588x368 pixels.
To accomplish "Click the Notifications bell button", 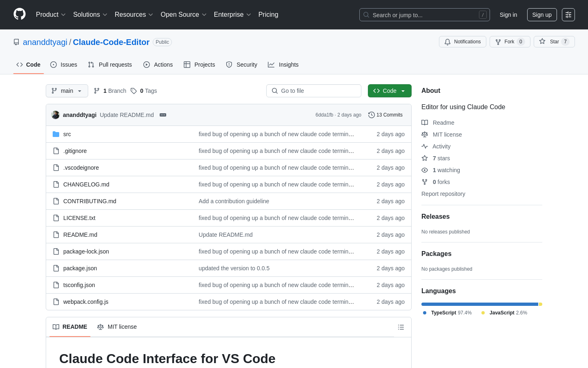I will 463,42.
